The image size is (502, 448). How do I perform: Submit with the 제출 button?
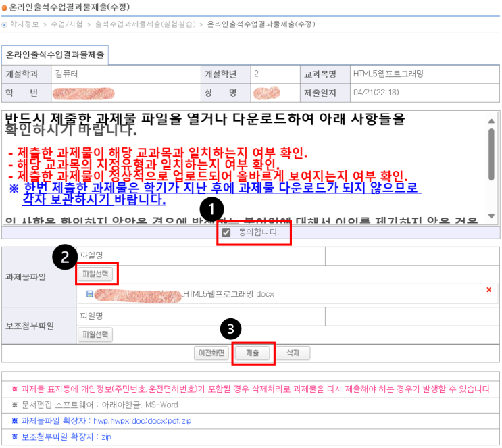tap(252, 353)
